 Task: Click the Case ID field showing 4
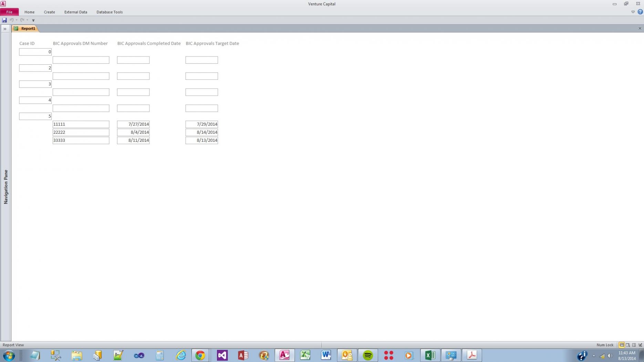35,100
